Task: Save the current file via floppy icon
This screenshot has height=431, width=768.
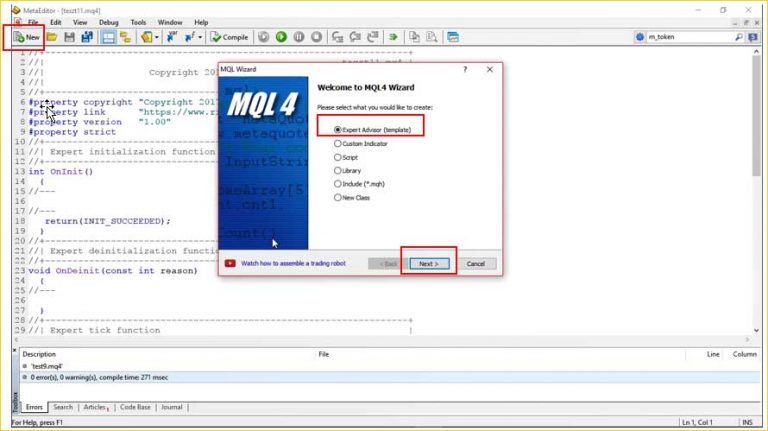Action: (69, 37)
